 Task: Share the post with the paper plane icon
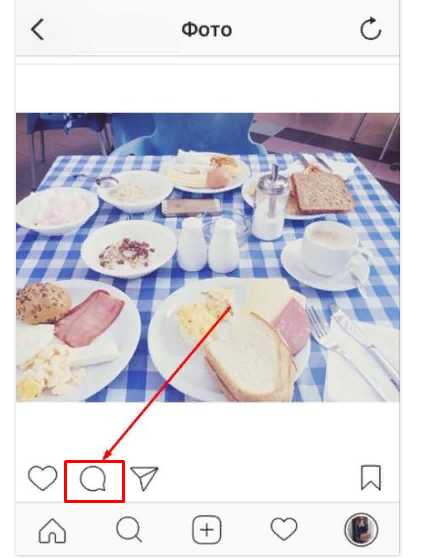144,478
